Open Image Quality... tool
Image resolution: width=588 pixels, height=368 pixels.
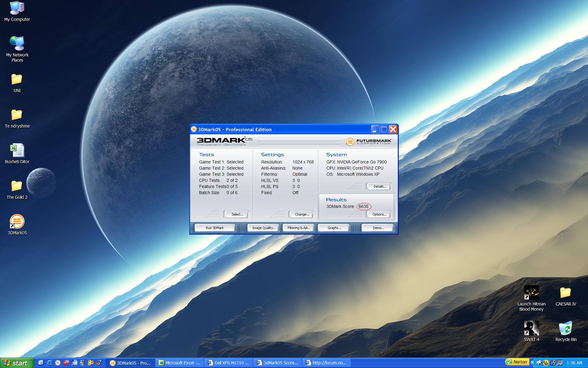pos(263,228)
